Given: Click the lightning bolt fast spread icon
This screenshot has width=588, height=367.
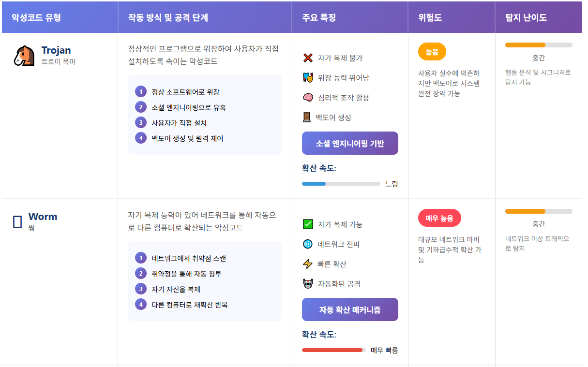Looking at the screenshot, I should (x=308, y=264).
